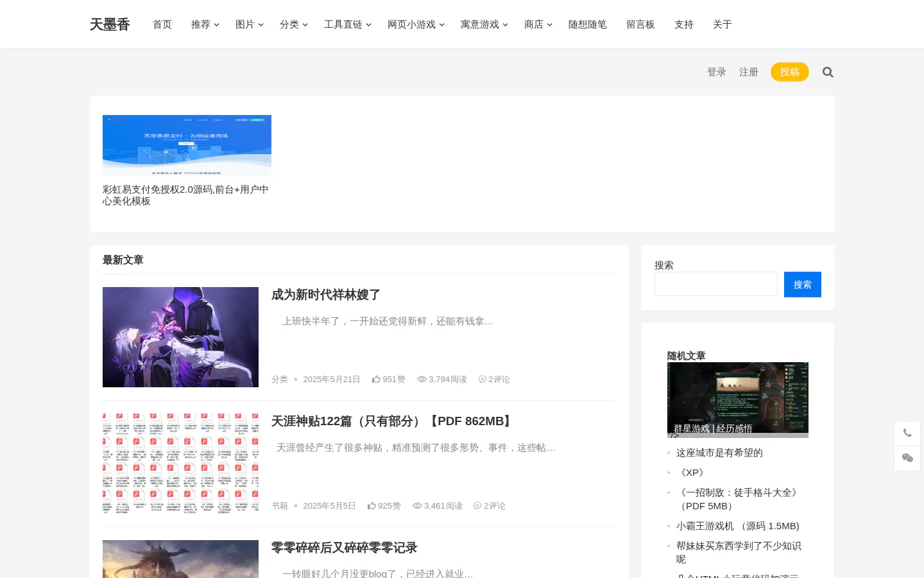
Task: Open random article 《XP》
Action: point(692,473)
